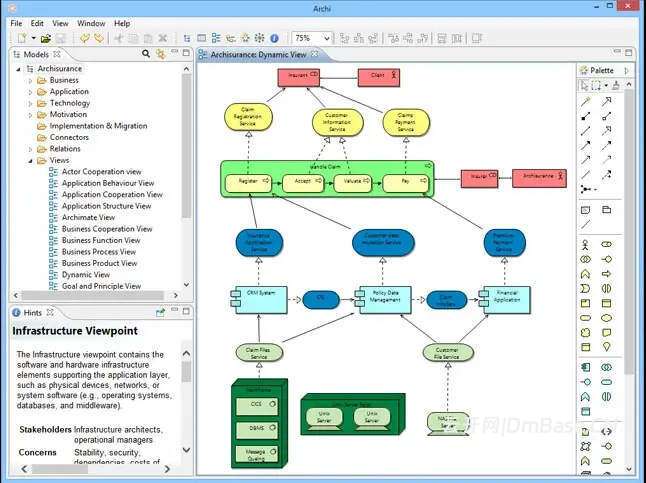Select the Business Role tool in Palette
Image resolution: width=646 pixels, height=483 pixels.
(x=606, y=245)
